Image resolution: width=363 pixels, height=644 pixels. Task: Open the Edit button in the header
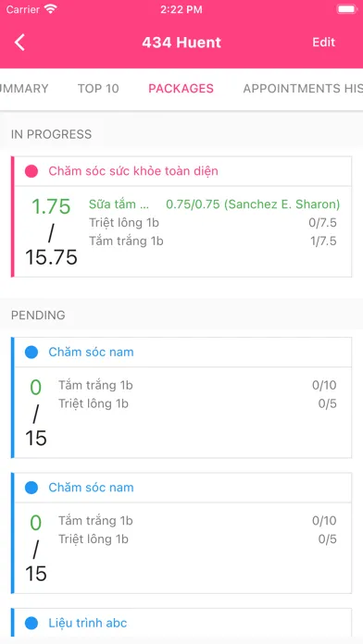[x=323, y=43]
